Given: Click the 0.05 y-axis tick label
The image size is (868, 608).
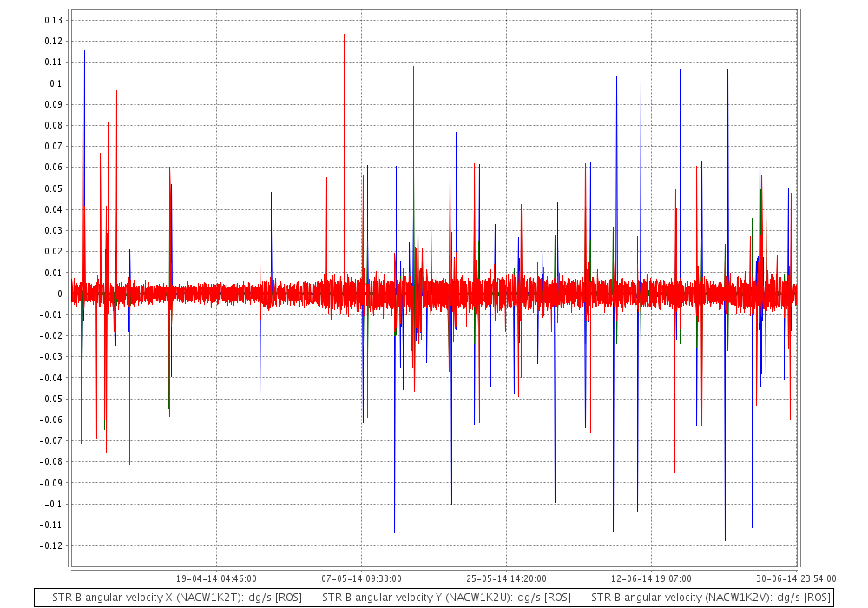Looking at the screenshot, I should pos(54,188).
